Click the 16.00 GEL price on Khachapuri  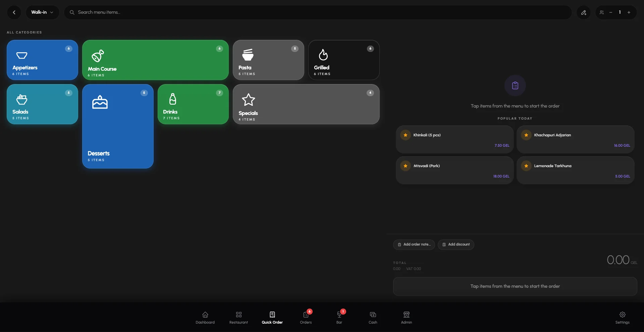622,145
